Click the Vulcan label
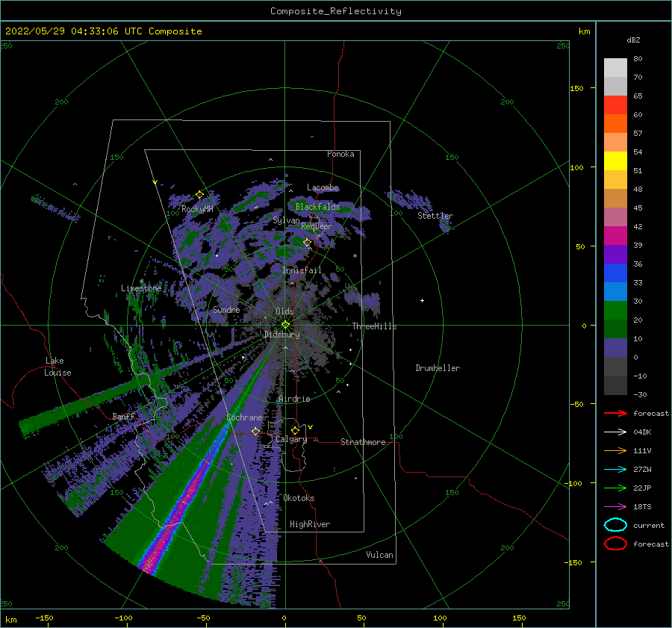This screenshot has width=672, height=628. [380, 555]
